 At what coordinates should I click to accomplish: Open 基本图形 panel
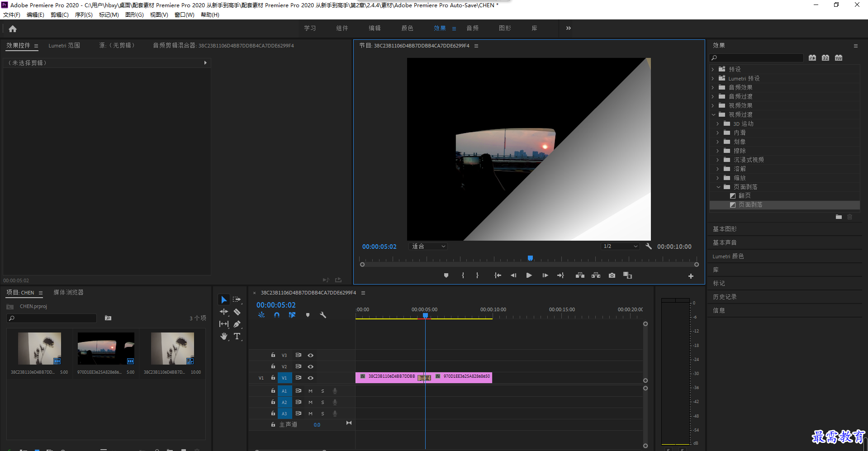click(x=725, y=229)
